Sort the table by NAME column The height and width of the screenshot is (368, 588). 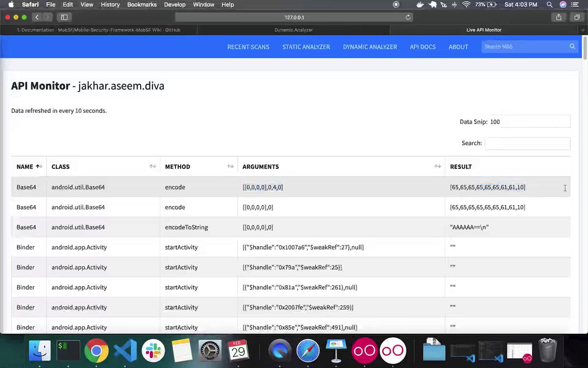coord(38,166)
